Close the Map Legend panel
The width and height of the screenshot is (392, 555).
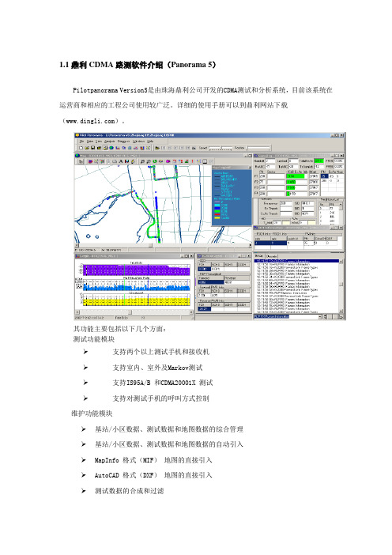(x=250, y=167)
